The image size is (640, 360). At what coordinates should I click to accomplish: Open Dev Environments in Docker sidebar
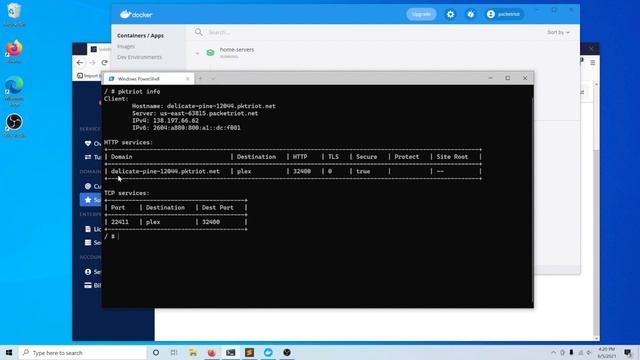point(139,57)
